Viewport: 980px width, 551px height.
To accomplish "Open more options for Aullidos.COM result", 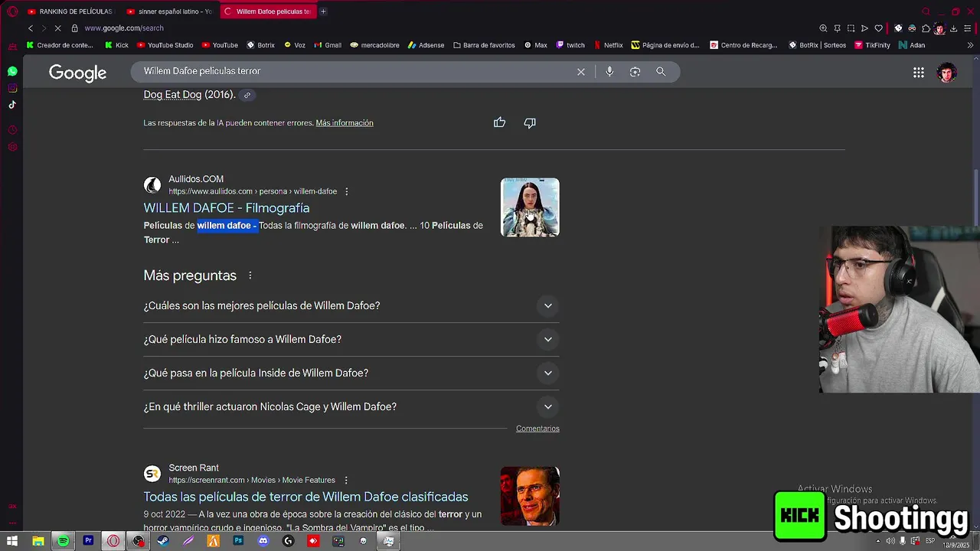I will [x=347, y=191].
